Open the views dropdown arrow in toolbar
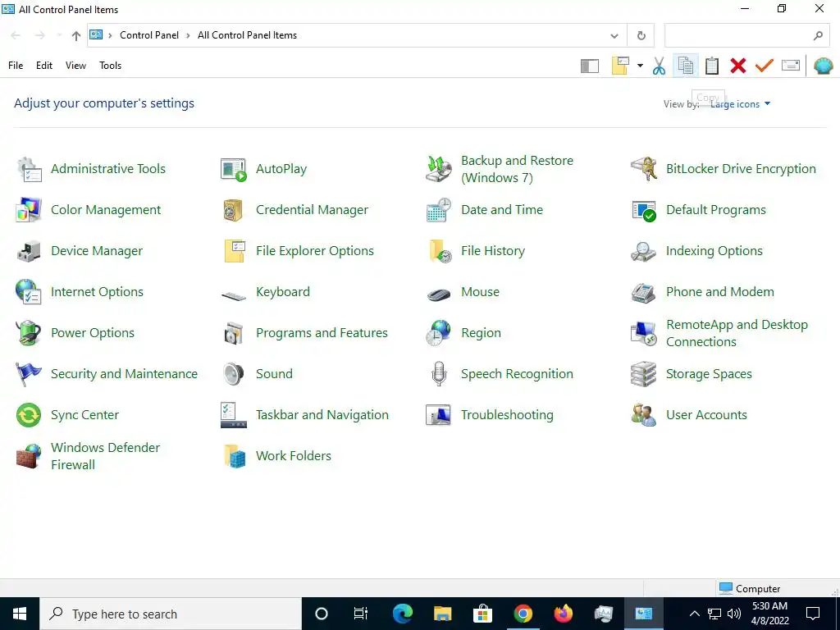This screenshot has height=630, width=840. 640,66
